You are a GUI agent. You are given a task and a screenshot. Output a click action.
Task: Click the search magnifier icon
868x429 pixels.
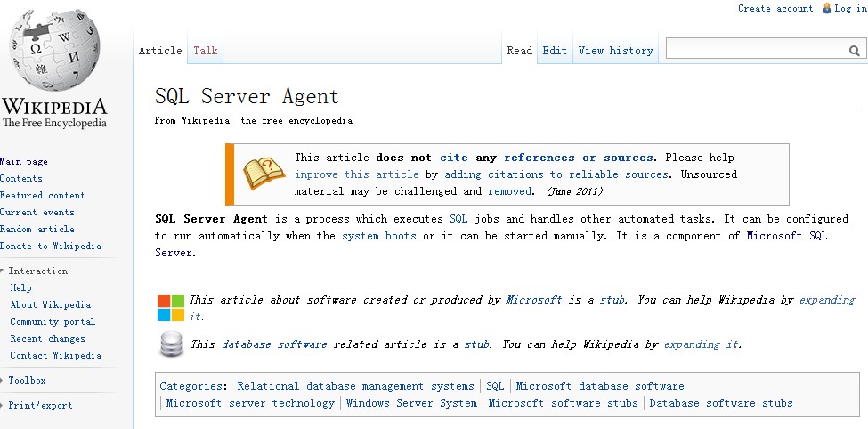(854, 51)
